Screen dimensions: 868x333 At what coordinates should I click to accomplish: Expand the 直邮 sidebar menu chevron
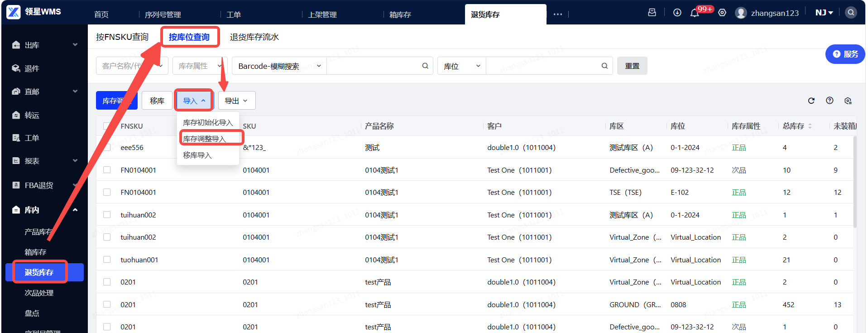(x=75, y=91)
